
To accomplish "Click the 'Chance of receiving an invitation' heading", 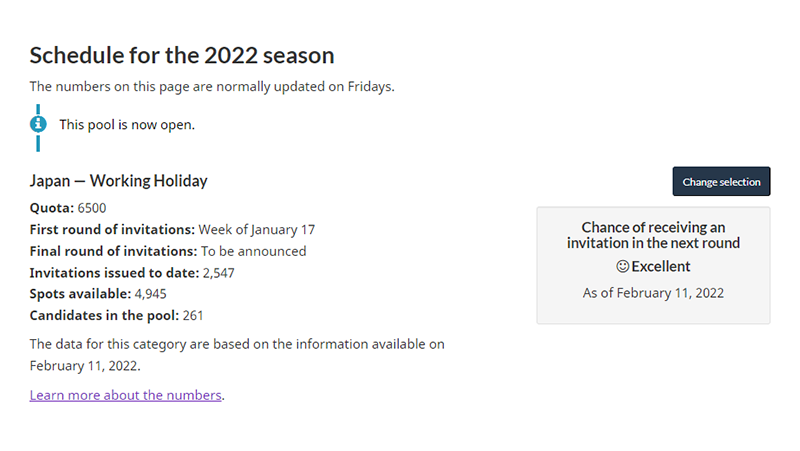I will [x=653, y=235].
